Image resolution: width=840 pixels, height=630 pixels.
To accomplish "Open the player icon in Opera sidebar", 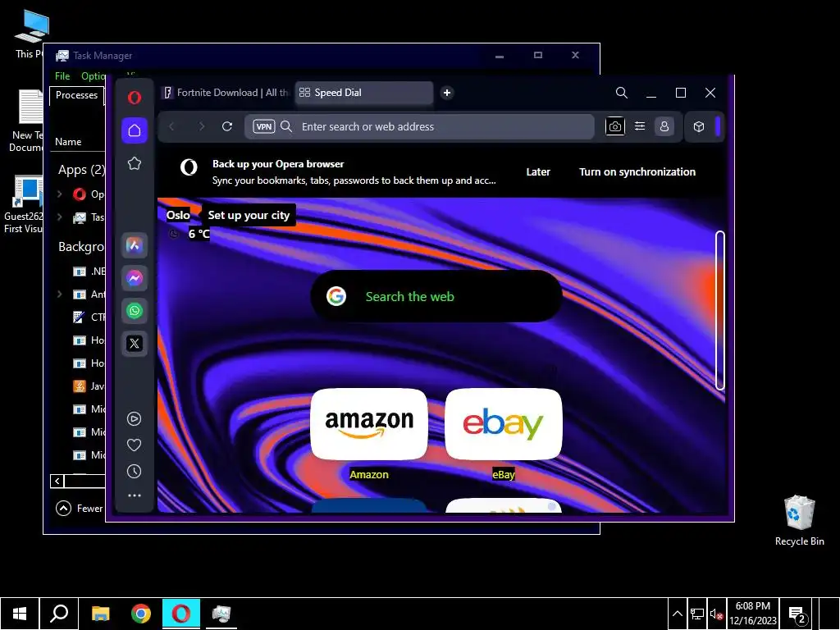I will 134,418.
